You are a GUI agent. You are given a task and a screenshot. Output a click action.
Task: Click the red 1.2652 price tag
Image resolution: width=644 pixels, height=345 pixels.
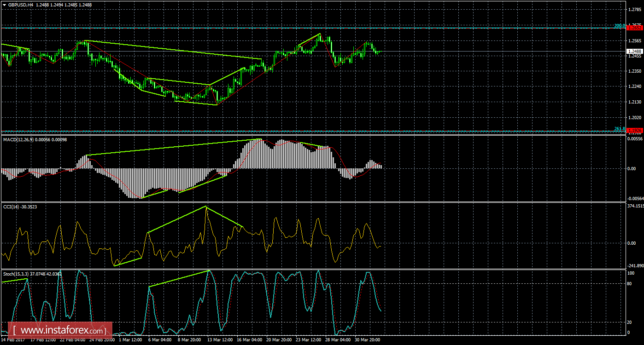pos(635,28)
